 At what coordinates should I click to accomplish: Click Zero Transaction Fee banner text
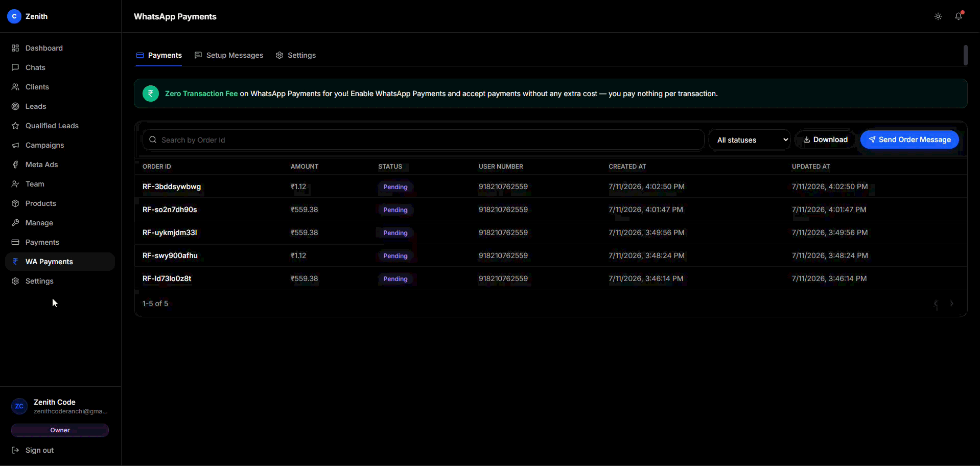[x=201, y=94]
